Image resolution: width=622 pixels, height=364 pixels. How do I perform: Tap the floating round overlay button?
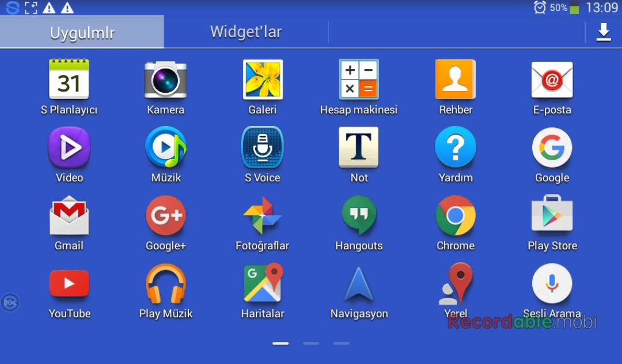(10, 302)
